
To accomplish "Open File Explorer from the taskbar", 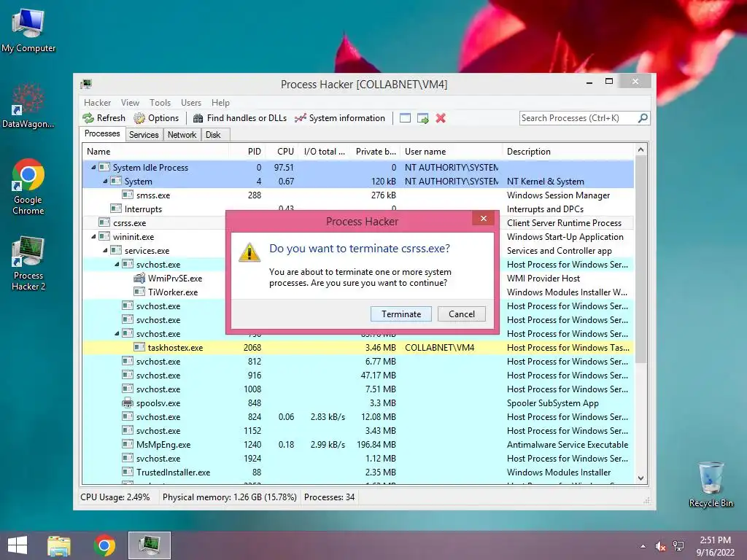I will pos(59,545).
